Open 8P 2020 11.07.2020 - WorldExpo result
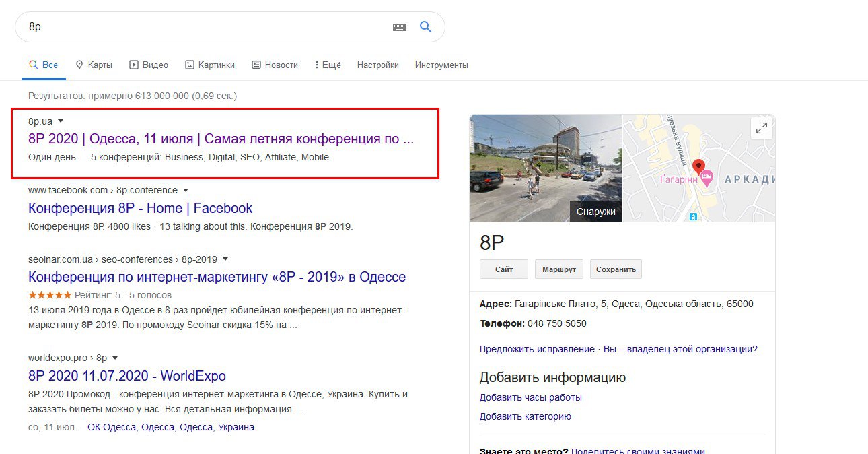The image size is (868, 454). point(127,376)
